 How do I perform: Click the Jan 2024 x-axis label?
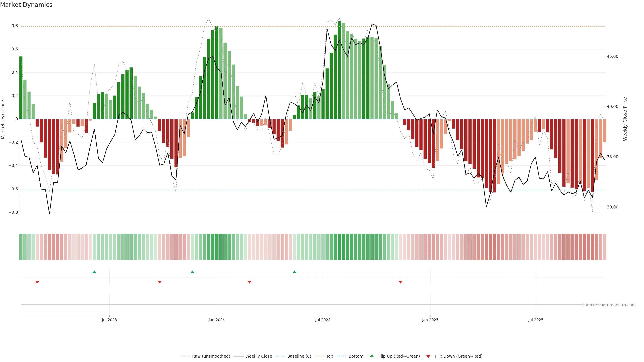pos(217,320)
